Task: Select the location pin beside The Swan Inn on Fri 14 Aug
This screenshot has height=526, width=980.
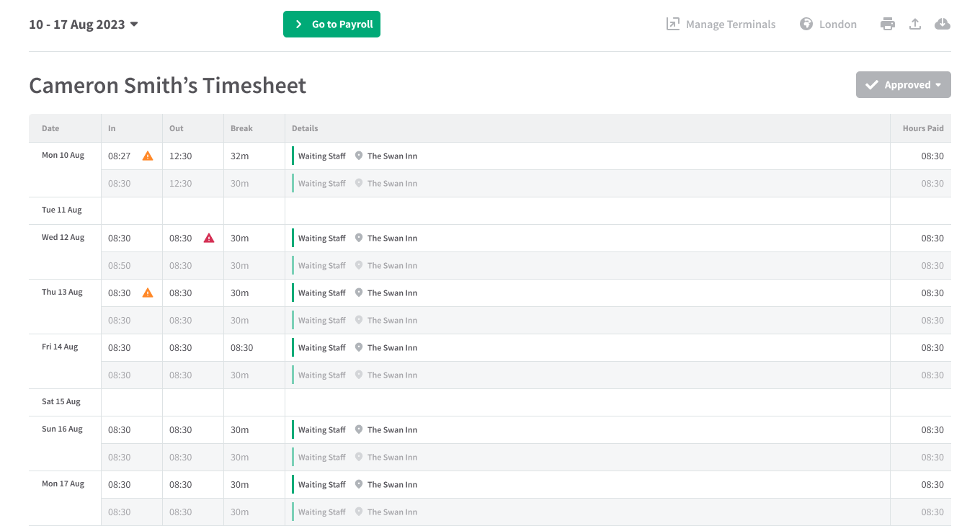Action: (x=358, y=347)
